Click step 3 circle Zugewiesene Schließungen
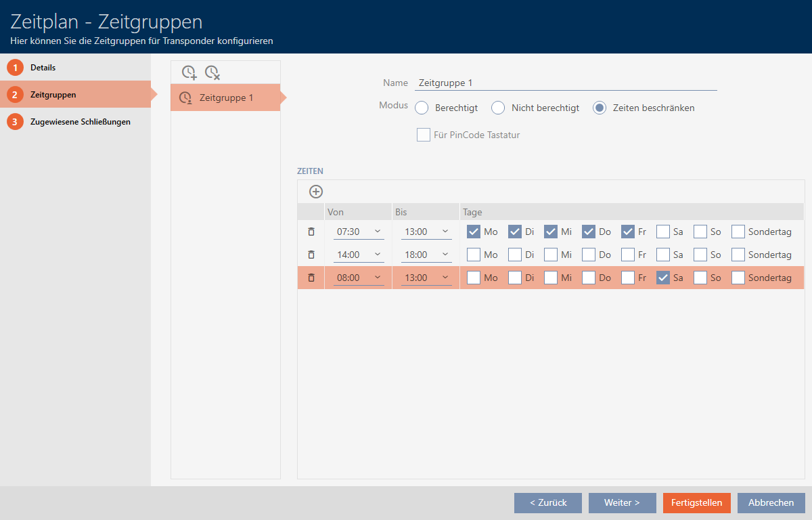This screenshot has height=520, width=812. (x=15, y=122)
